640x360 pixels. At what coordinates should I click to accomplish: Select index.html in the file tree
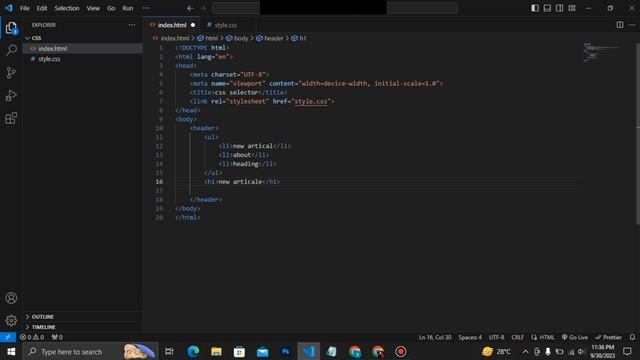pos(82,49)
